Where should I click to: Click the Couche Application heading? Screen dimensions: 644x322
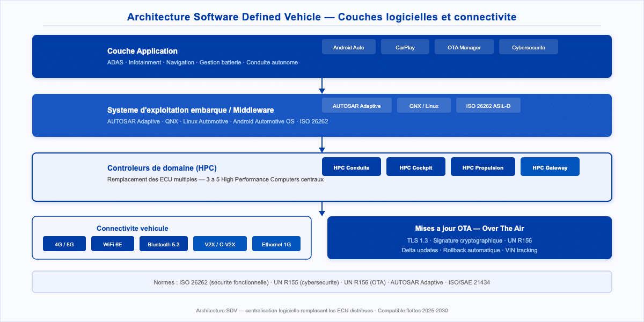coord(142,51)
